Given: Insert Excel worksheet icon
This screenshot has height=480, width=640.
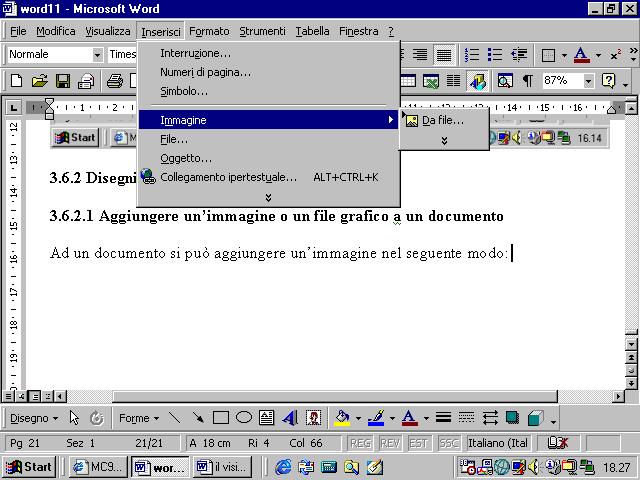Looking at the screenshot, I should [431, 81].
